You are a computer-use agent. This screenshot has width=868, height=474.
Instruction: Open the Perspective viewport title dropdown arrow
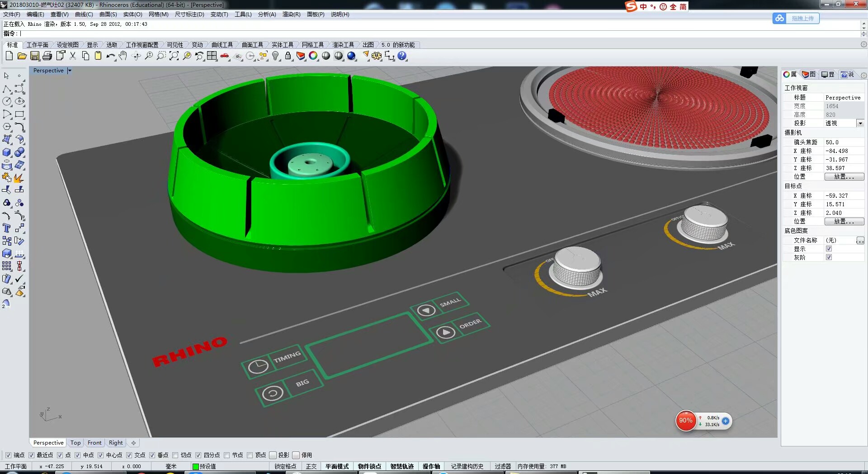(70, 71)
